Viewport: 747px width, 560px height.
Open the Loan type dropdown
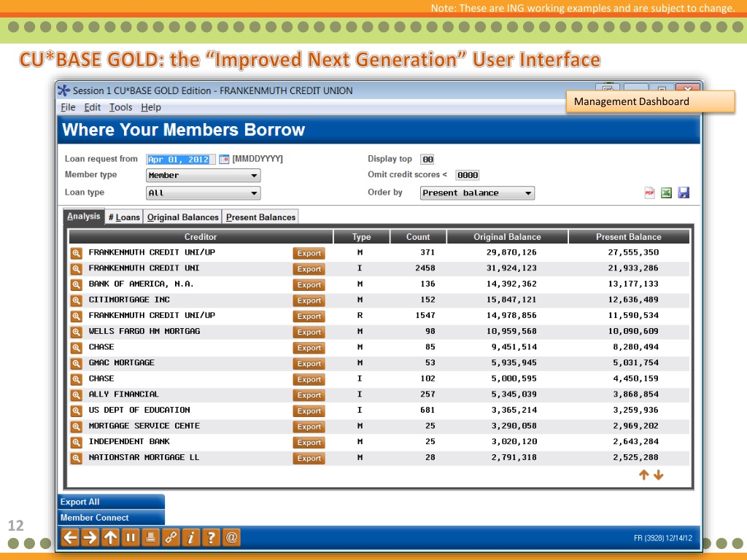pos(204,192)
